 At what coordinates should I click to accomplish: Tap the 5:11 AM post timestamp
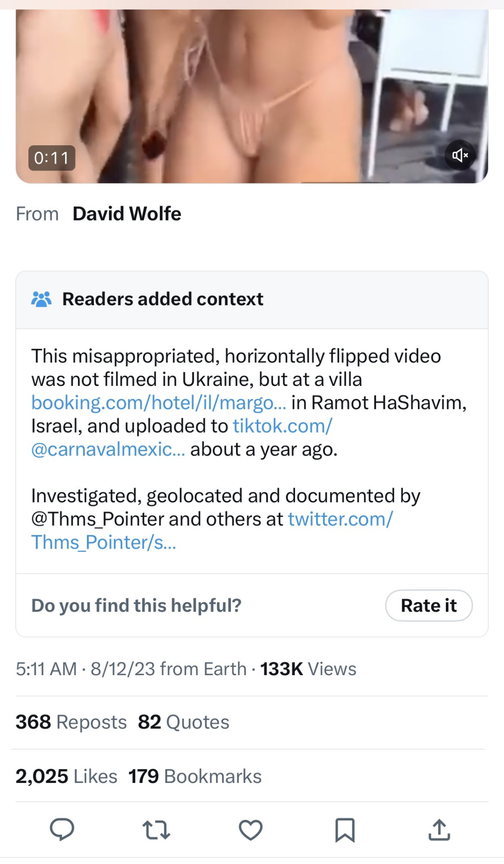46,669
